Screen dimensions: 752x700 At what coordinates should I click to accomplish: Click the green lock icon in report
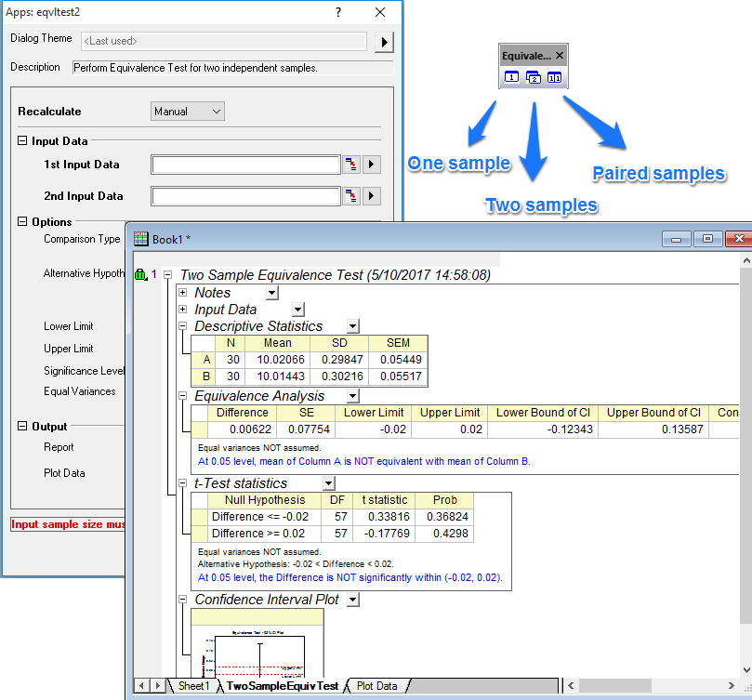pyautogui.click(x=140, y=275)
